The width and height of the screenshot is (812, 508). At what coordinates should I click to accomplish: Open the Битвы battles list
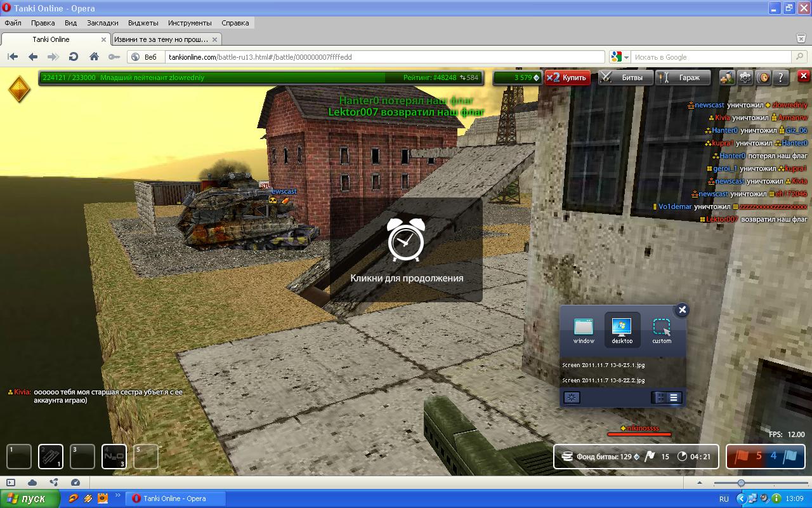[x=625, y=77]
